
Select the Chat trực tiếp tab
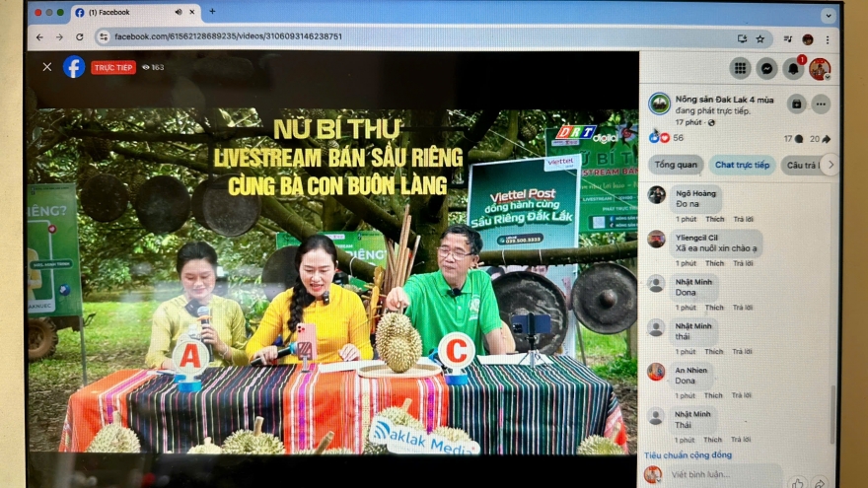click(x=742, y=165)
